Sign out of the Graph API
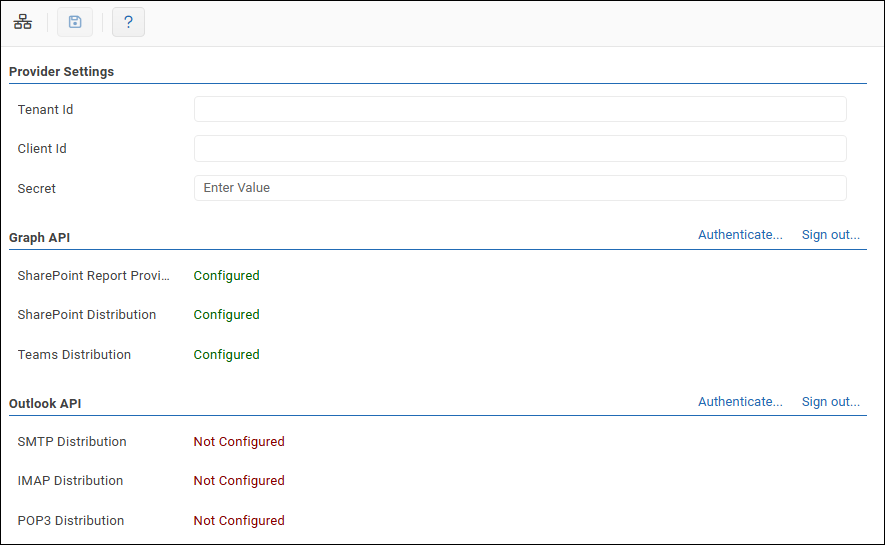 pos(830,235)
